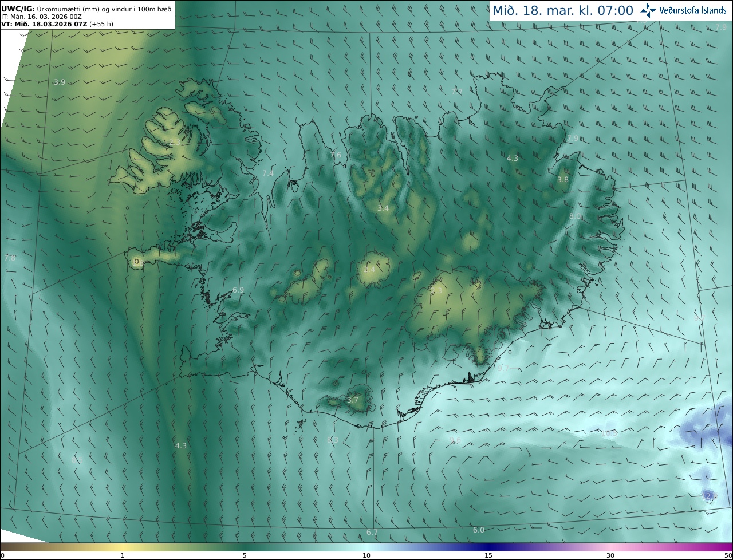Image resolution: width=733 pixels, height=560 pixels.
Task: Click the 3.9 value northwest of Westfjords
Action: tap(59, 82)
